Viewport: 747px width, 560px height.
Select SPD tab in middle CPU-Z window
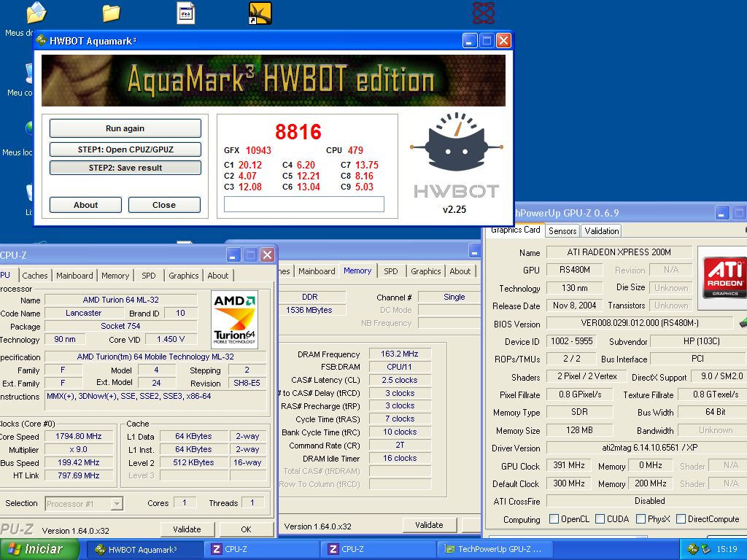coord(391,271)
